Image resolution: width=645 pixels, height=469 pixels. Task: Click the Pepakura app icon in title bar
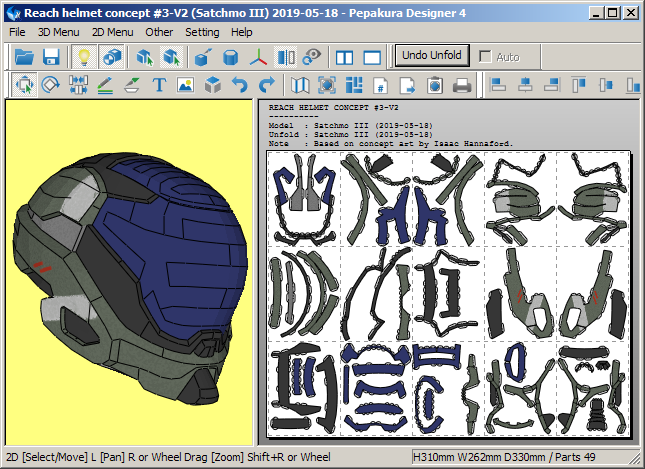(x=14, y=13)
